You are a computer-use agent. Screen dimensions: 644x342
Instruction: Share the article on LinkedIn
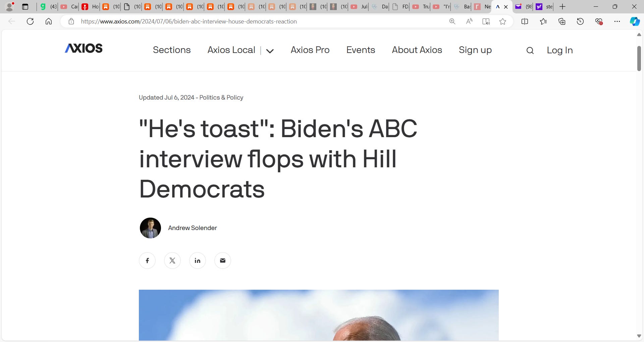[198, 261]
